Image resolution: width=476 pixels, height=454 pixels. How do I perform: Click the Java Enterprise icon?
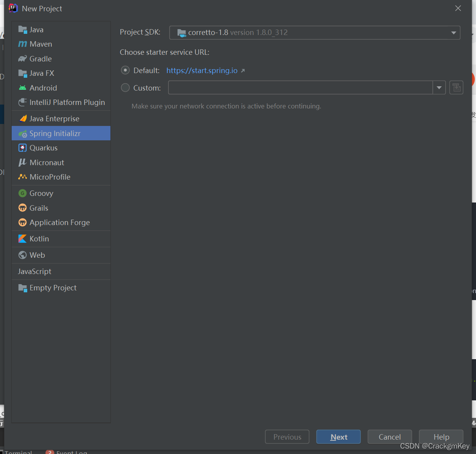coord(23,119)
